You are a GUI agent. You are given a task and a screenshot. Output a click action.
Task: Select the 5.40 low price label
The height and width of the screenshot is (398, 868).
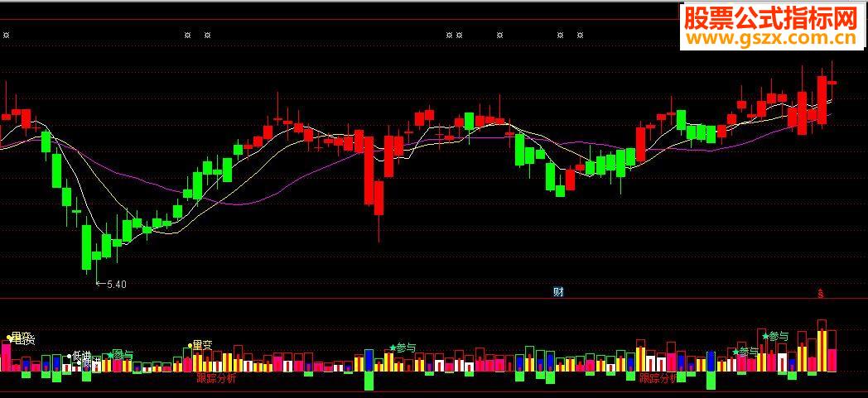click(x=116, y=285)
